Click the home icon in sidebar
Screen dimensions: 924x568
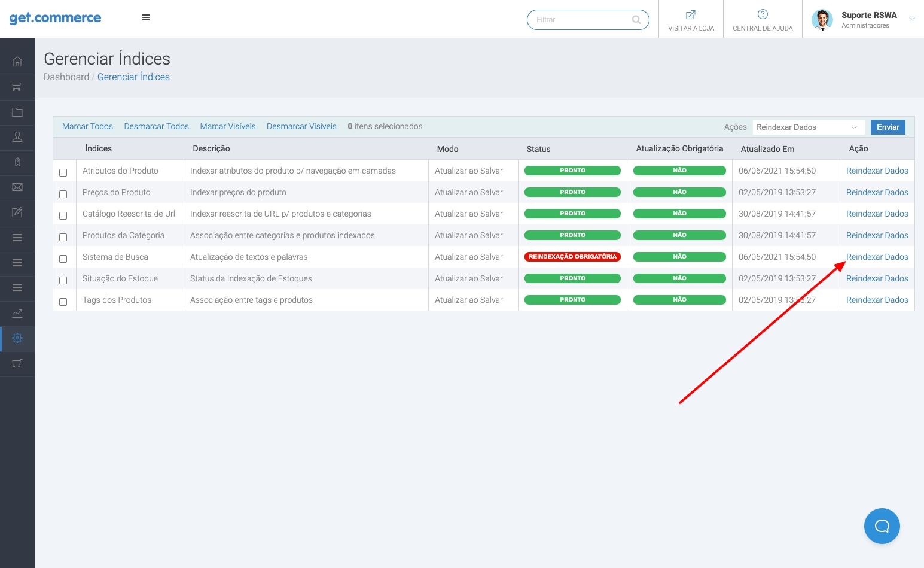[x=17, y=62]
